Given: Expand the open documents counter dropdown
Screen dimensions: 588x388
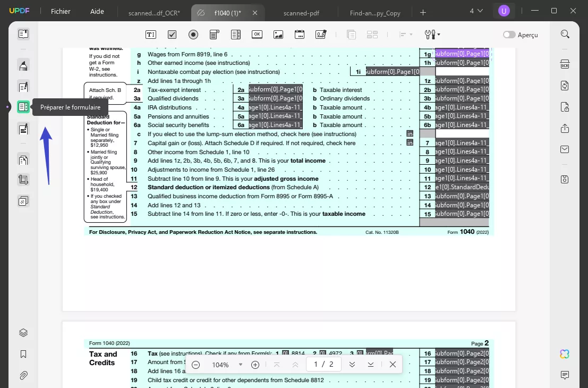Looking at the screenshot, I should (x=475, y=11).
